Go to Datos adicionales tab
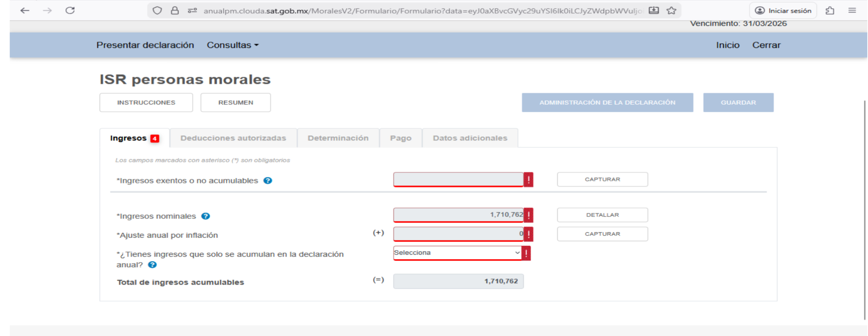This screenshot has width=868, height=336. click(470, 138)
